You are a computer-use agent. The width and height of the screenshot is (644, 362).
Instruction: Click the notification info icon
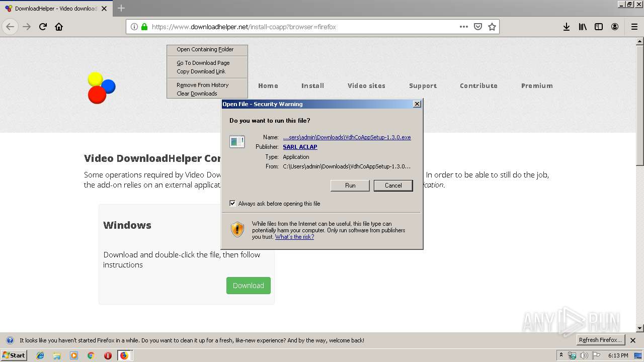10,340
